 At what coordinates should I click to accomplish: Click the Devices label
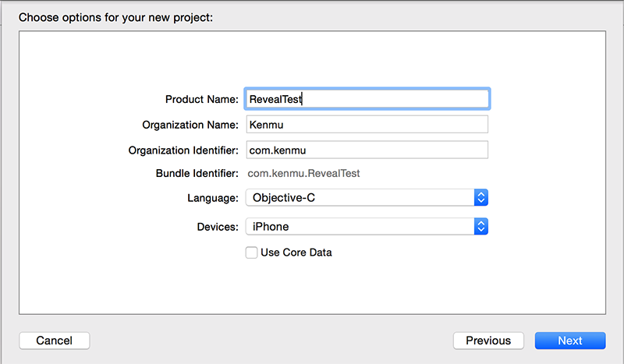(x=218, y=227)
